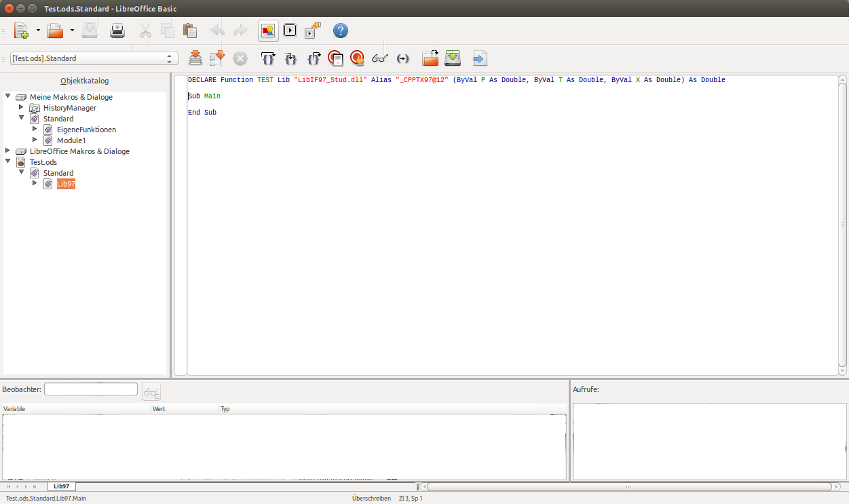Select the Test.ods tree entry
The height and width of the screenshot is (504, 849).
43,162
